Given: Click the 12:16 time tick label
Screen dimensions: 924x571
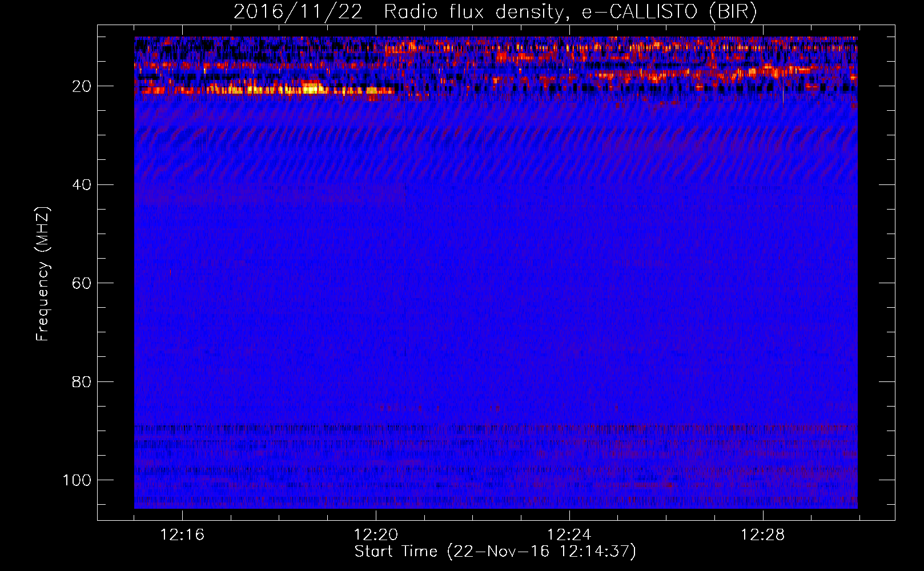Looking at the screenshot, I should (x=182, y=535).
